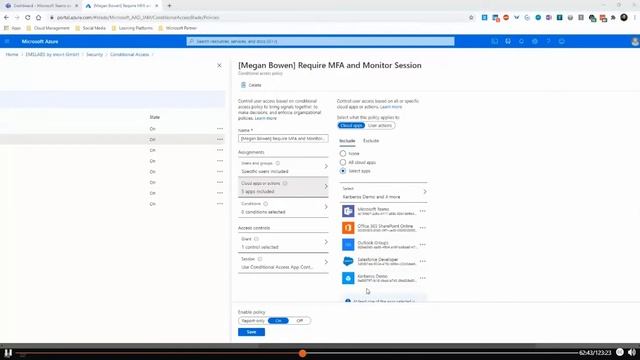This screenshot has height=360, width=640.
Task: Switch to the Exclude tab
Action: point(371,141)
